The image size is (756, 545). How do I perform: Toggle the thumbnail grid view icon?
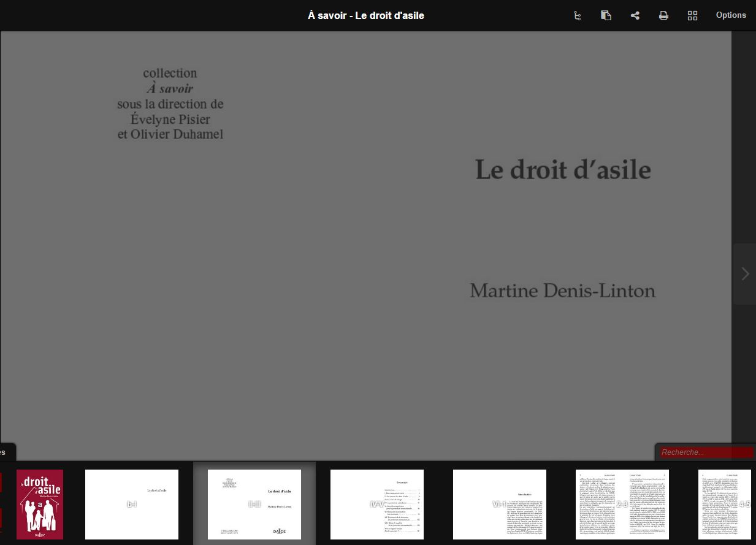tap(692, 16)
